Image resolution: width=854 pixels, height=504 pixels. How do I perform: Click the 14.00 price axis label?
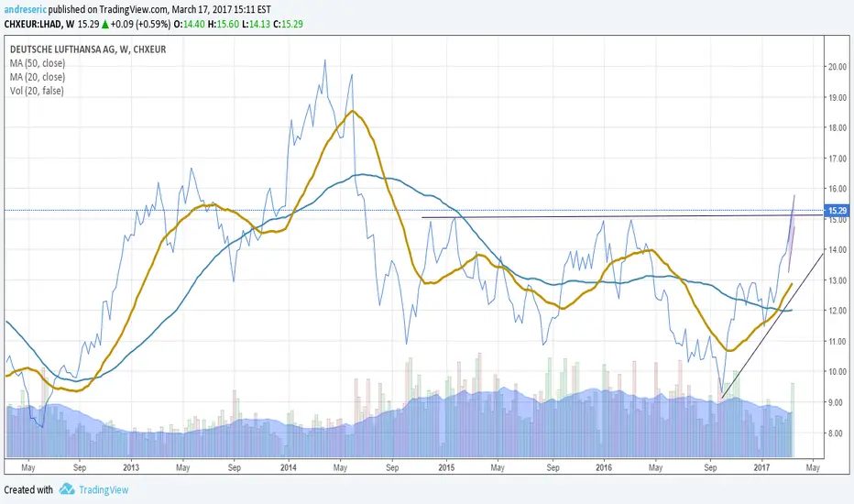[838, 249]
